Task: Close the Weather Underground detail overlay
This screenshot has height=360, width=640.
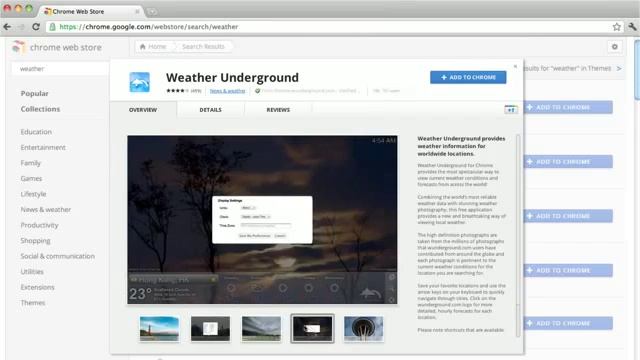Action: point(515,66)
